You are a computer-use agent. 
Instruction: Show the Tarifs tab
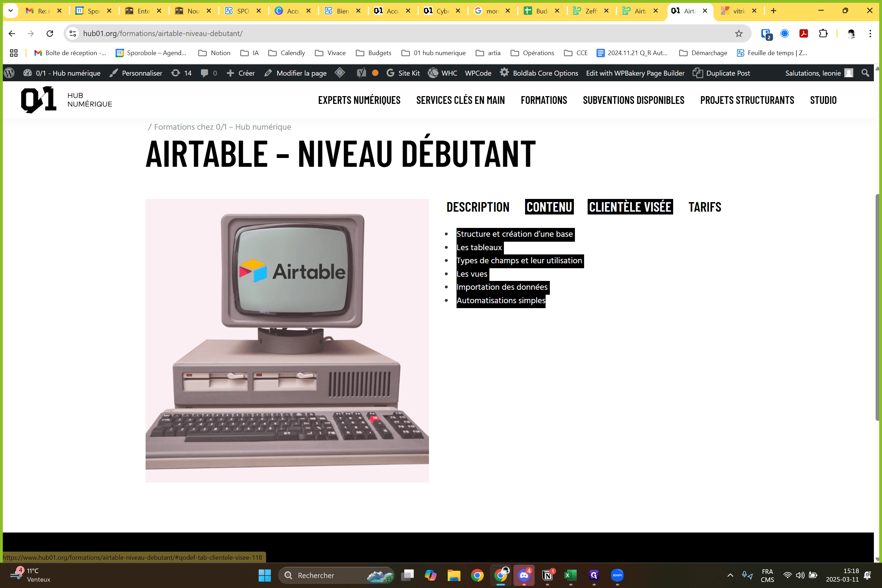(705, 207)
